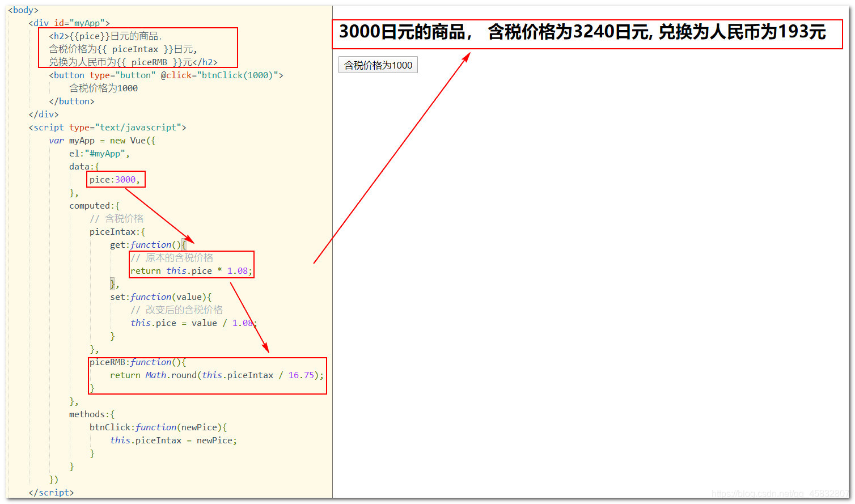Click the closing </script> tag
Viewport: 855px width, 504px height.
(x=51, y=493)
